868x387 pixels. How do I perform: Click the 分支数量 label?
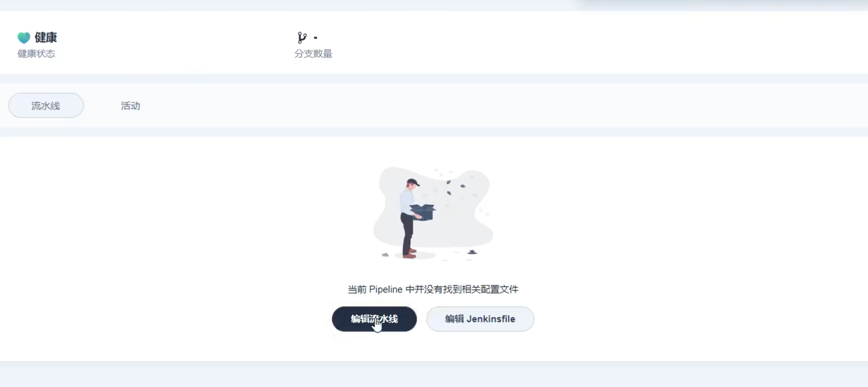click(313, 54)
